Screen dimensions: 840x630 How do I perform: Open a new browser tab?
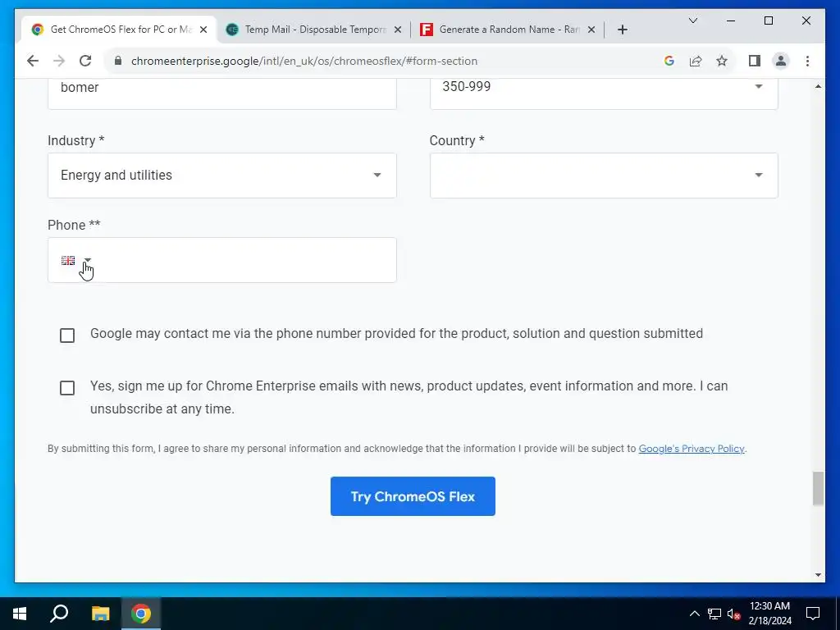tap(622, 30)
